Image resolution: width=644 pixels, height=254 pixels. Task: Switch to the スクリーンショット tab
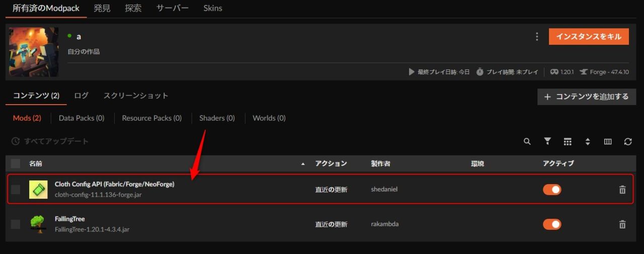pyautogui.click(x=136, y=96)
